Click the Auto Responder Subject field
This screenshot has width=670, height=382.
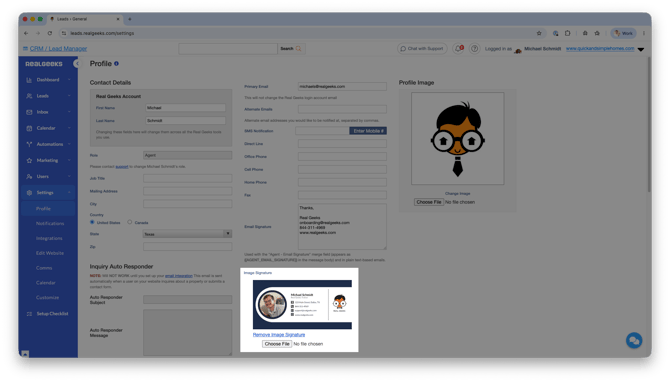pyautogui.click(x=187, y=300)
